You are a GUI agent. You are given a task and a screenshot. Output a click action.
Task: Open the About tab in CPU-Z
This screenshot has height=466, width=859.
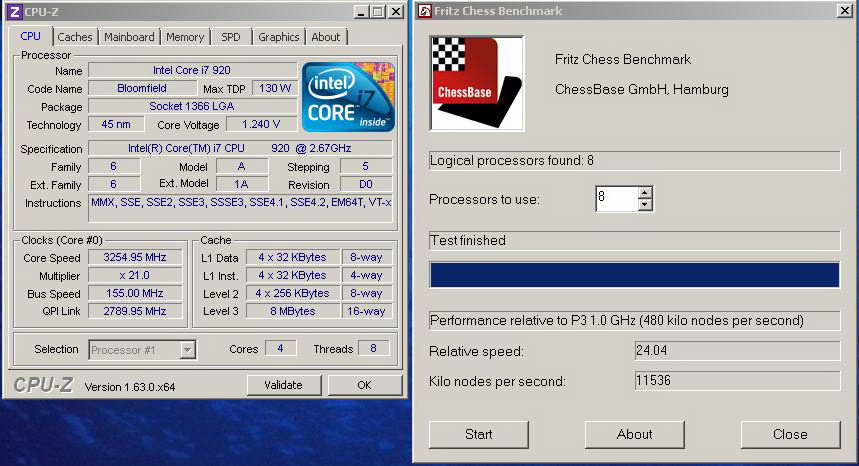click(x=325, y=37)
